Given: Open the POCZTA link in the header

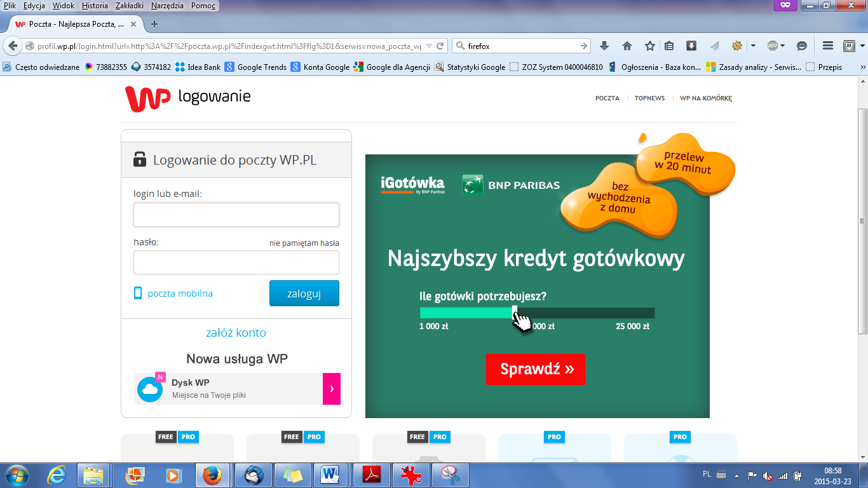Looking at the screenshot, I should [x=607, y=98].
